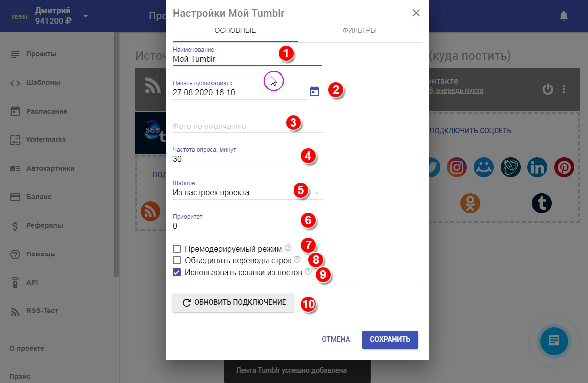Open the three-dot menu for VKontakte
The image size is (588, 383).
coord(564,90)
